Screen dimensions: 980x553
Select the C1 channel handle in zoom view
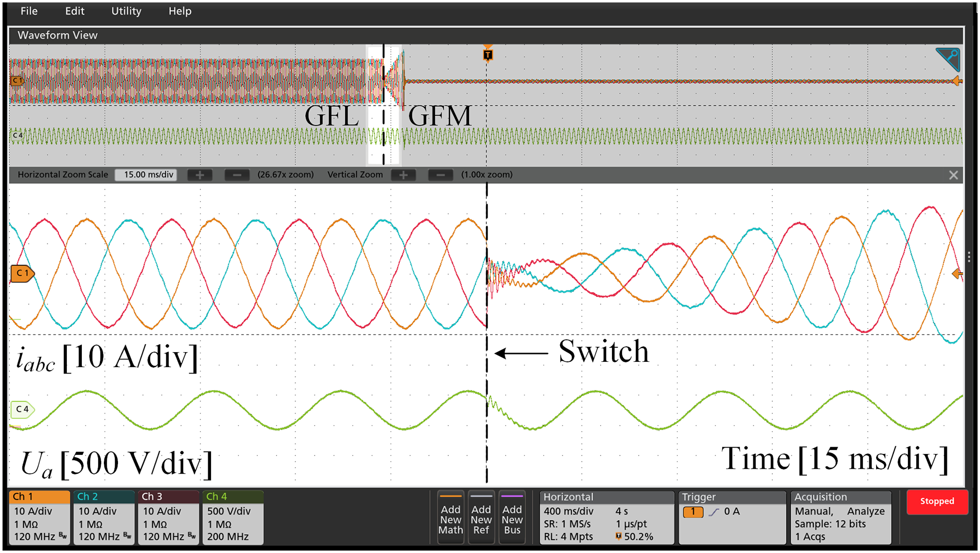22,273
